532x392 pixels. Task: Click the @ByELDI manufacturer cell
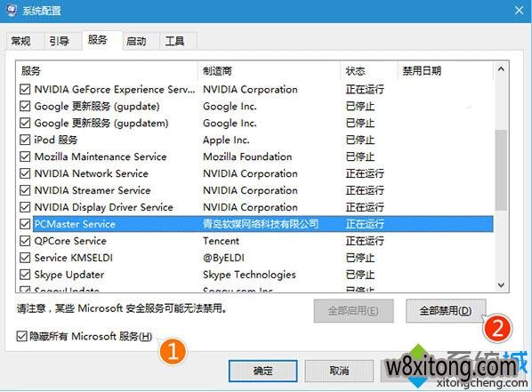[x=223, y=258]
